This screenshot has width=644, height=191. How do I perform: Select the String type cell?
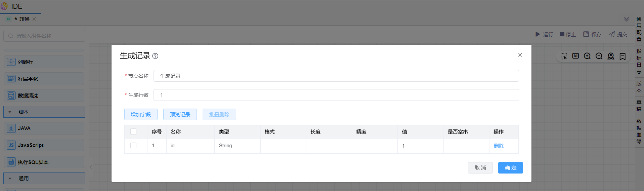point(238,146)
